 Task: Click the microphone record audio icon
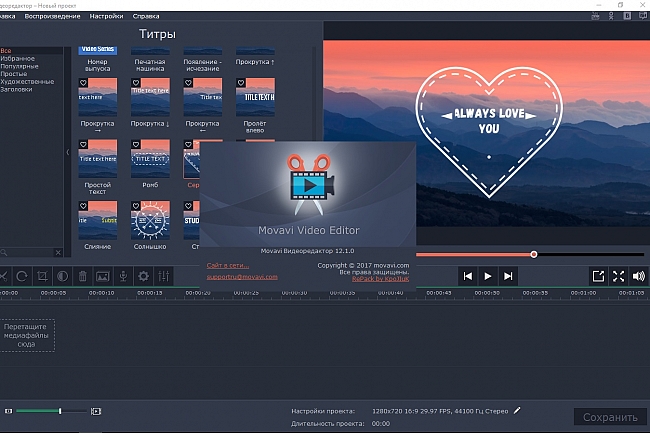click(123, 276)
